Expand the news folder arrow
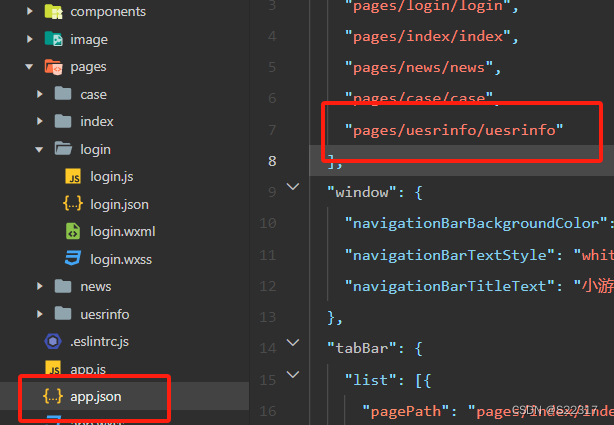Viewport: 614px width, 425px height. (x=39, y=286)
